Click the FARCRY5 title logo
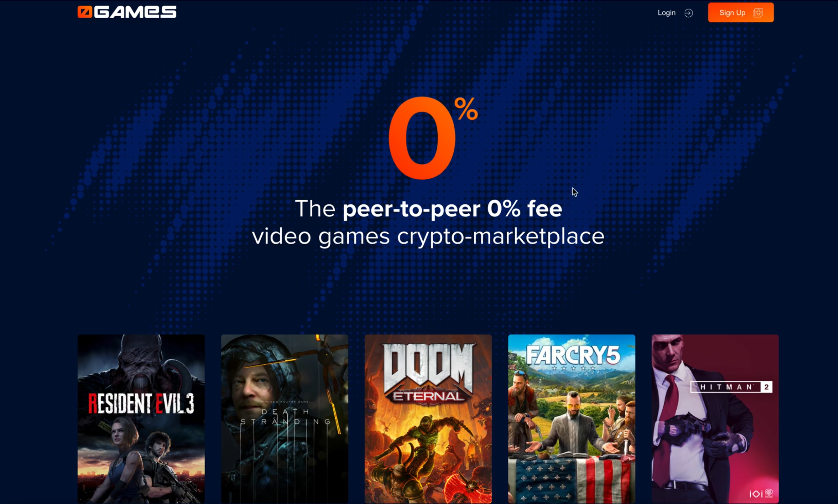This screenshot has height=504, width=838. 573,356
